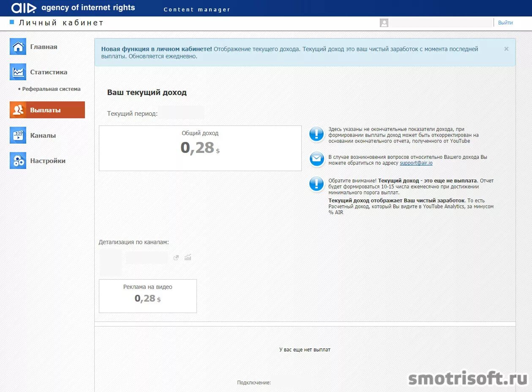Click Личный кабинет heading

(x=61, y=23)
